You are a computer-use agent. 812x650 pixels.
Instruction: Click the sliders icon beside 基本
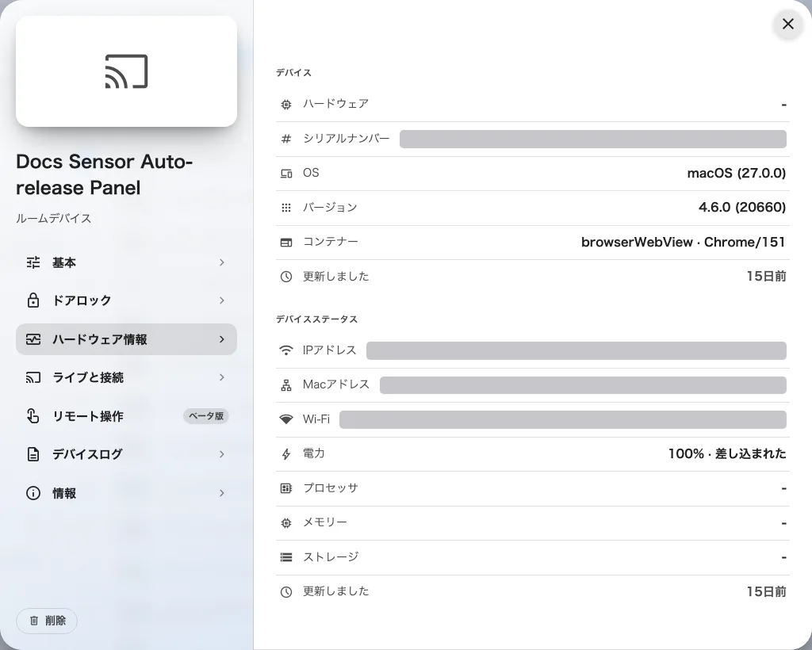(x=33, y=262)
